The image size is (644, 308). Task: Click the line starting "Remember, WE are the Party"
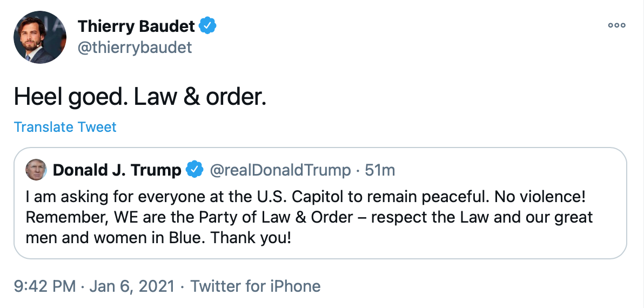(x=184, y=217)
